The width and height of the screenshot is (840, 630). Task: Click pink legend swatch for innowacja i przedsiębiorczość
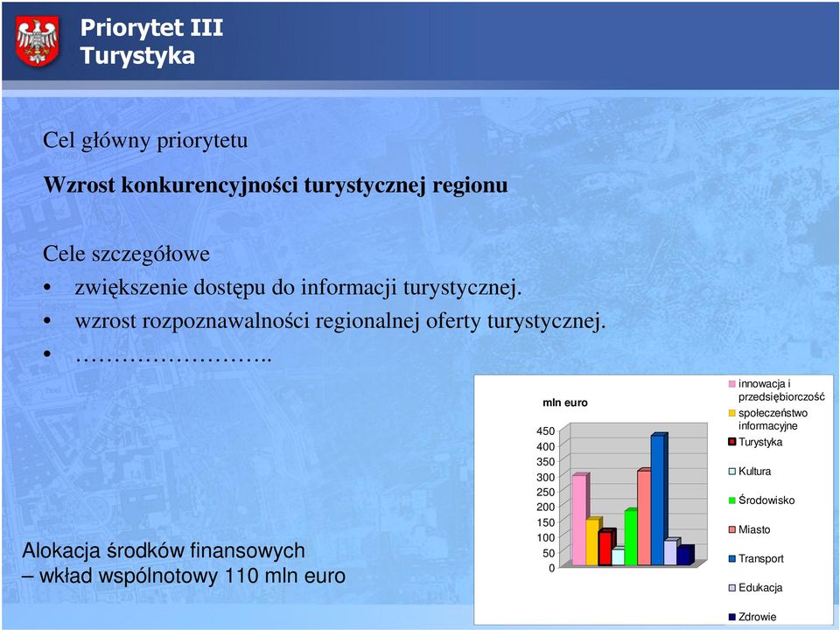coord(731,384)
